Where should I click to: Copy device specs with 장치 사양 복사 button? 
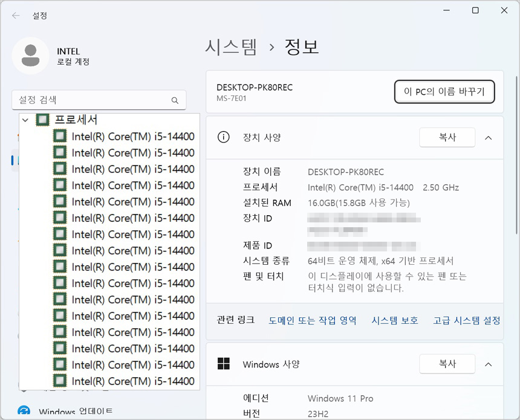click(447, 137)
